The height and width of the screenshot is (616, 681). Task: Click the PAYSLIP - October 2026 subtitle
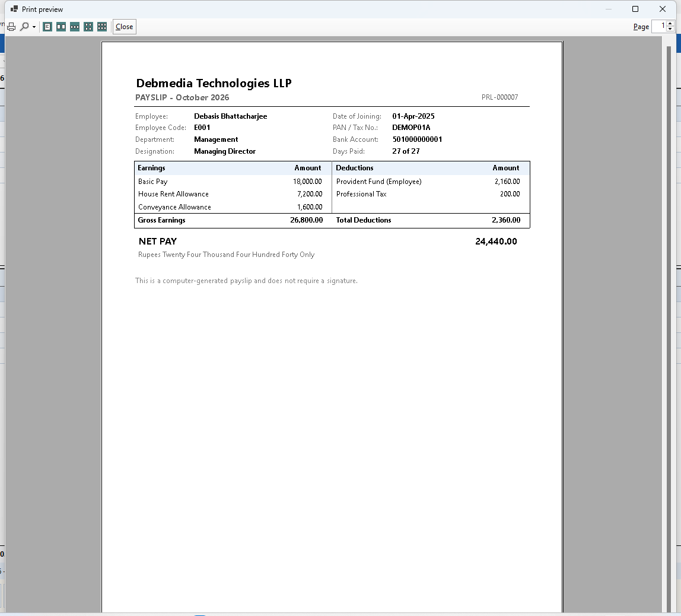tap(182, 97)
